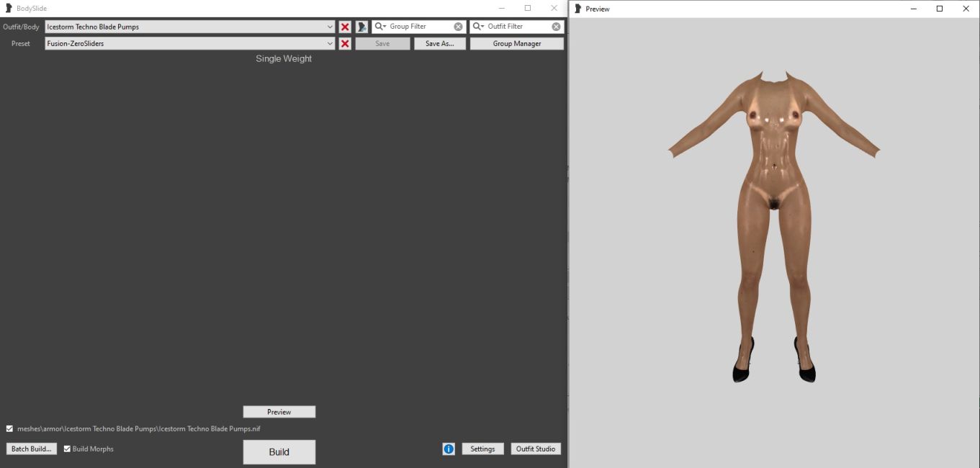
Task: Click into the Group Filter text field
Action: (x=421, y=27)
